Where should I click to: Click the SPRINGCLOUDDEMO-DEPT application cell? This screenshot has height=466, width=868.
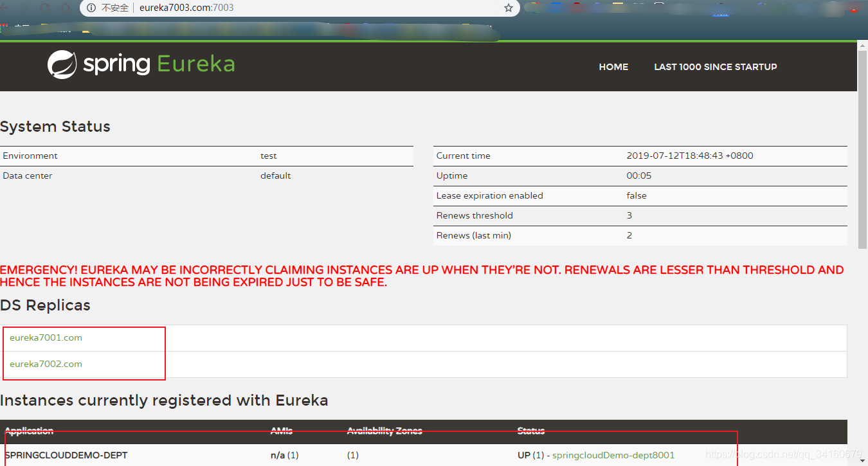click(x=66, y=455)
